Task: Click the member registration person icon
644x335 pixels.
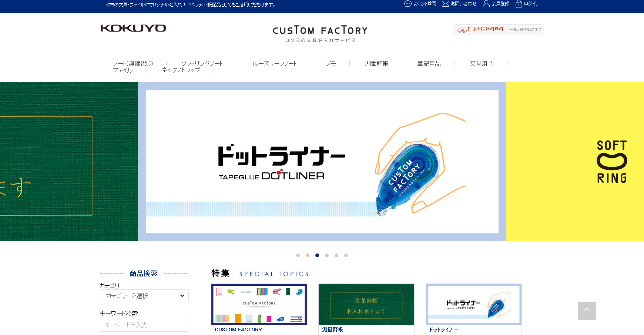Action: [486, 4]
